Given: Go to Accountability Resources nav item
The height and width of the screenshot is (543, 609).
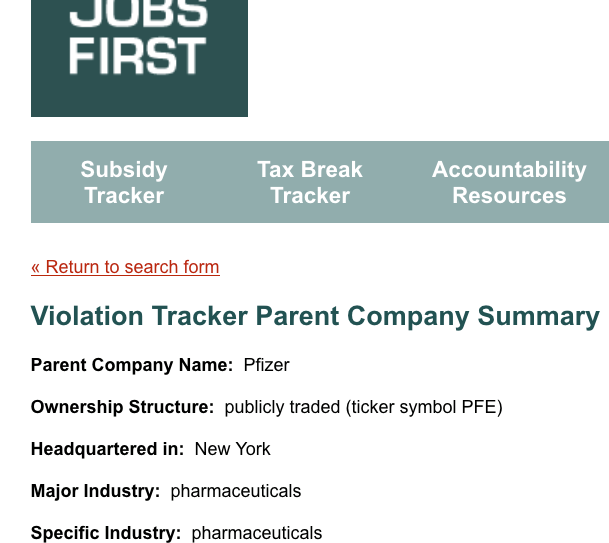Looking at the screenshot, I should tap(509, 182).
